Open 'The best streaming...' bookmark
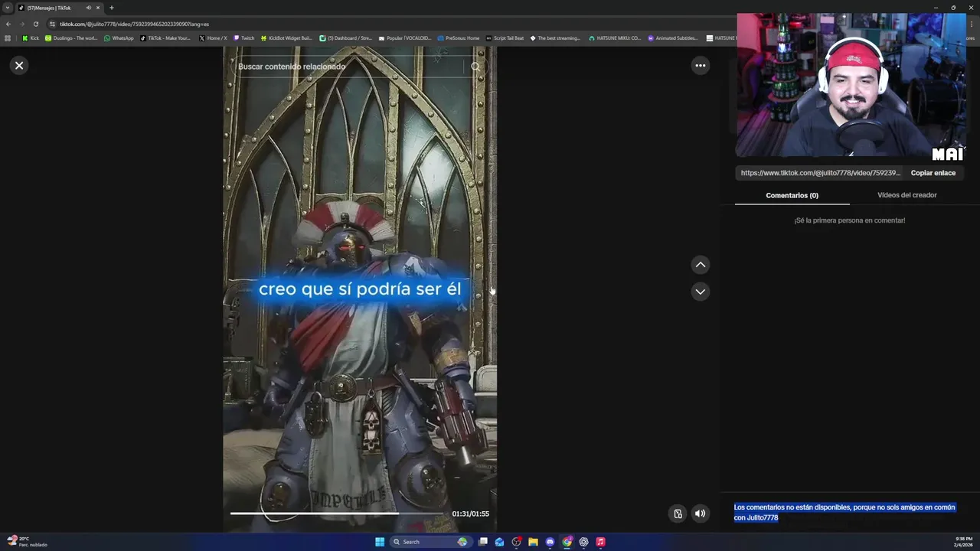 tap(555, 37)
